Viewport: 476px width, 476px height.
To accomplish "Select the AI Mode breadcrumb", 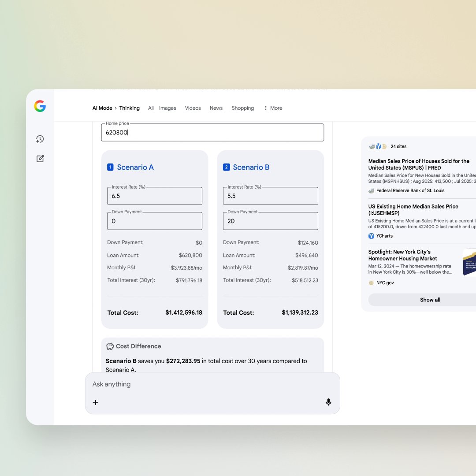I will (102, 108).
